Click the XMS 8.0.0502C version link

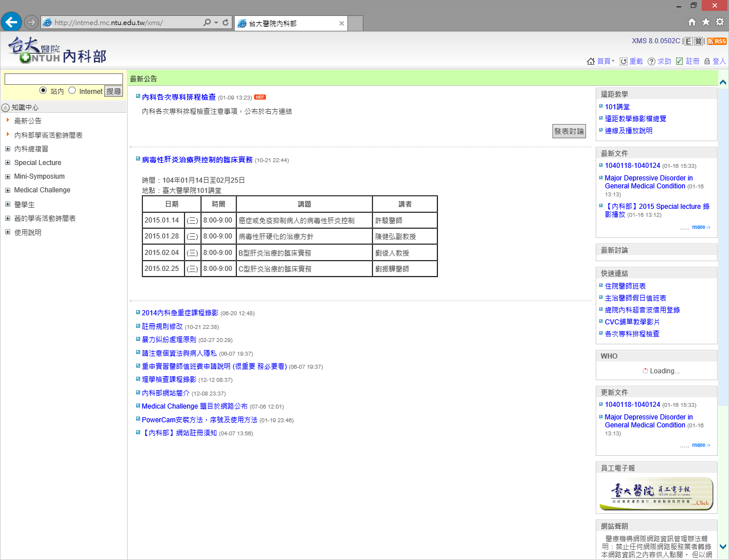tap(656, 41)
